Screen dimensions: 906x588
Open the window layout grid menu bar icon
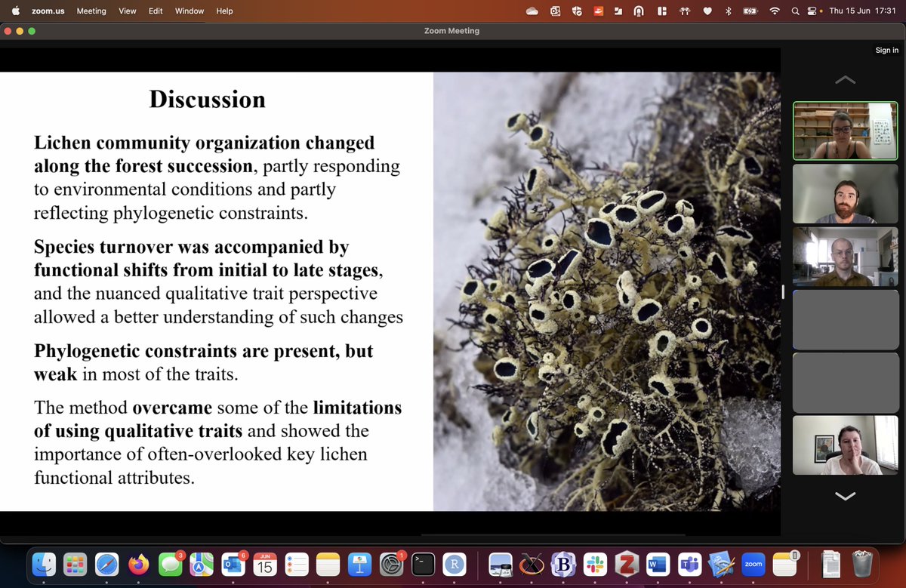coord(662,11)
